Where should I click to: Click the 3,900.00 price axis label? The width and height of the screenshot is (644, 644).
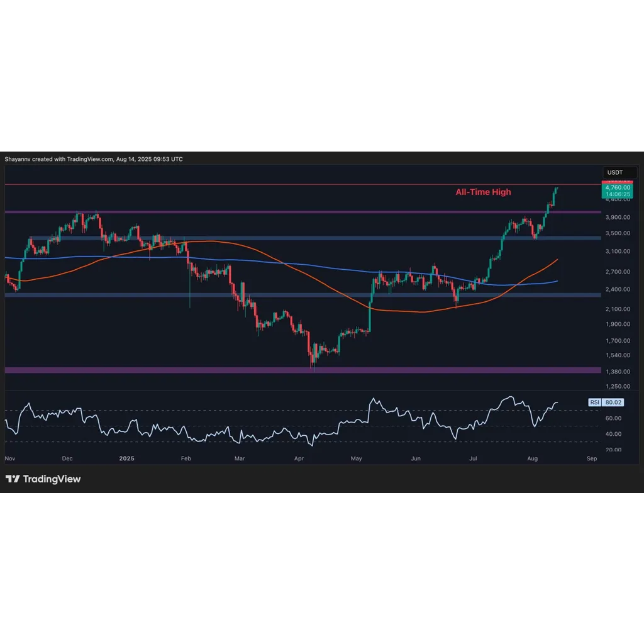[618, 217]
